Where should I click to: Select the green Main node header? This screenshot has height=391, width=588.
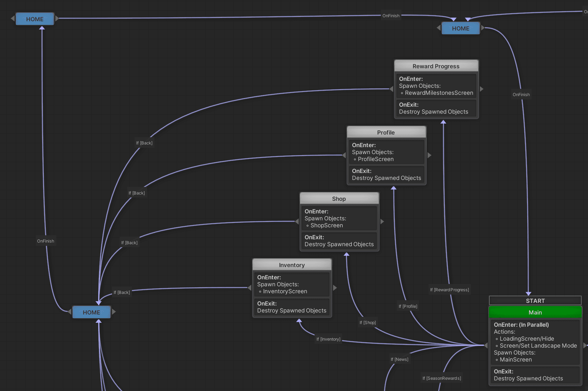[x=535, y=312]
